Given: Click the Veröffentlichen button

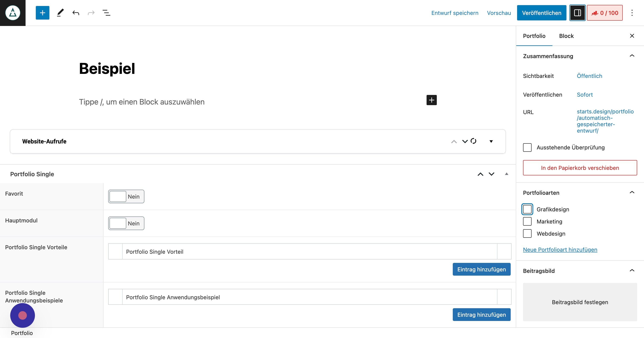Looking at the screenshot, I should pos(542,13).
